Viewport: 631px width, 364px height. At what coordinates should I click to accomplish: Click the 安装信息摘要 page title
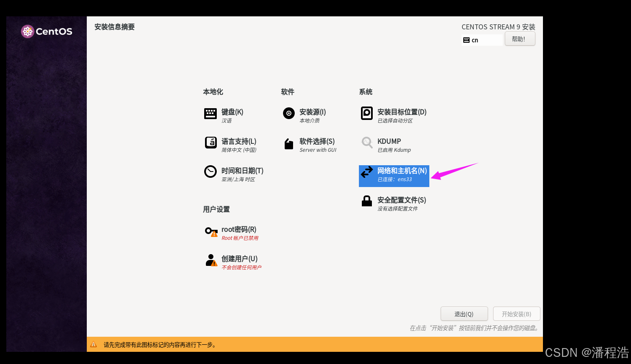114,27
